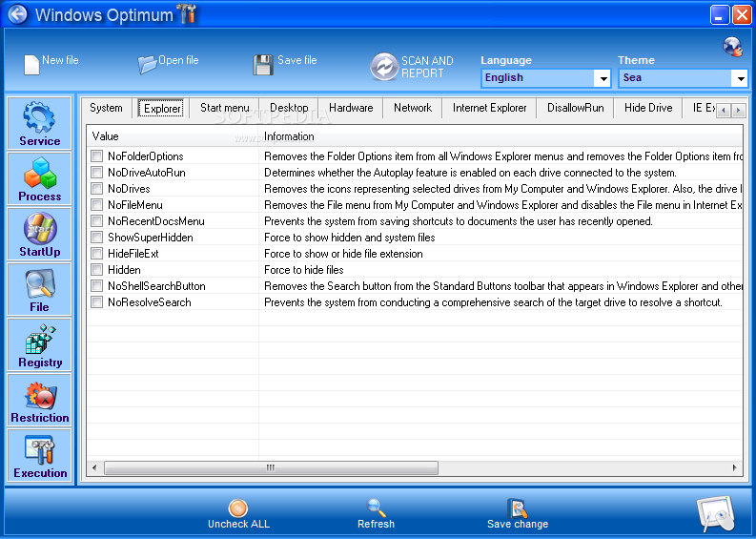Check the NoDriveAutoRun checkbox

[x=97, y=173]
